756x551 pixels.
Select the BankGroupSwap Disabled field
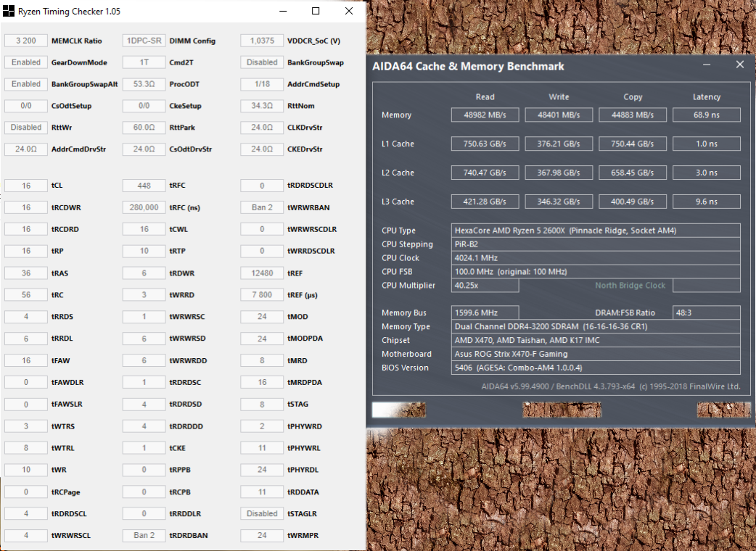click(262, 62)
